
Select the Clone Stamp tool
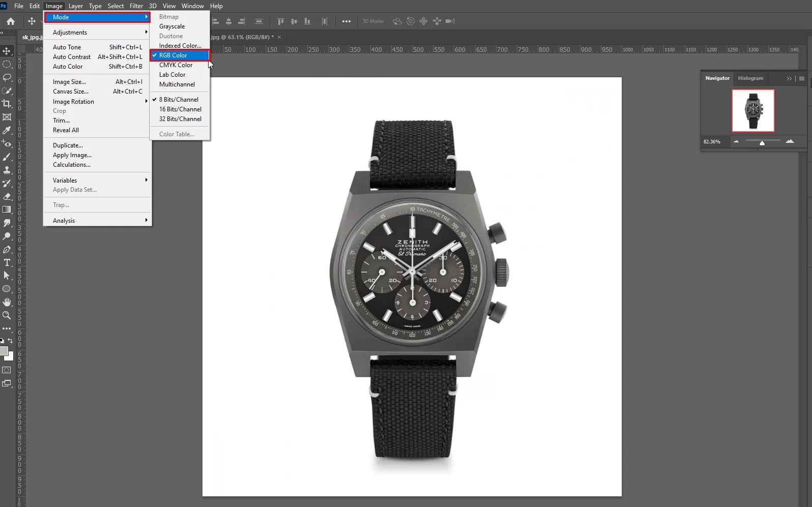point(7,170)
